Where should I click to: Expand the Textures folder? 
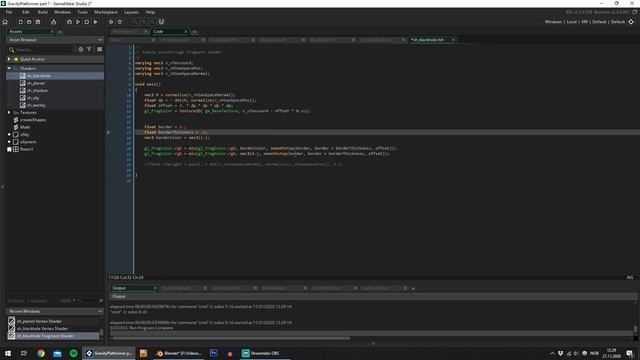point(9,113)
